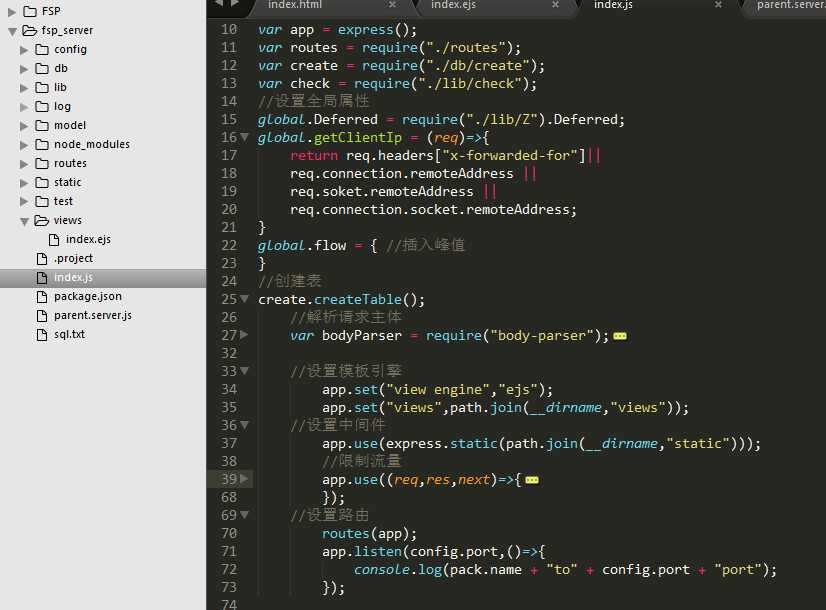The height and width of the screenshot is (610, 826).
Task: Open the .project file
Action: (73, 259)
